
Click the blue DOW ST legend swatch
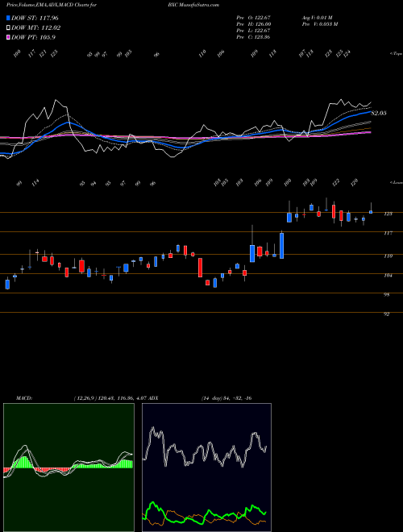[9, 18]
